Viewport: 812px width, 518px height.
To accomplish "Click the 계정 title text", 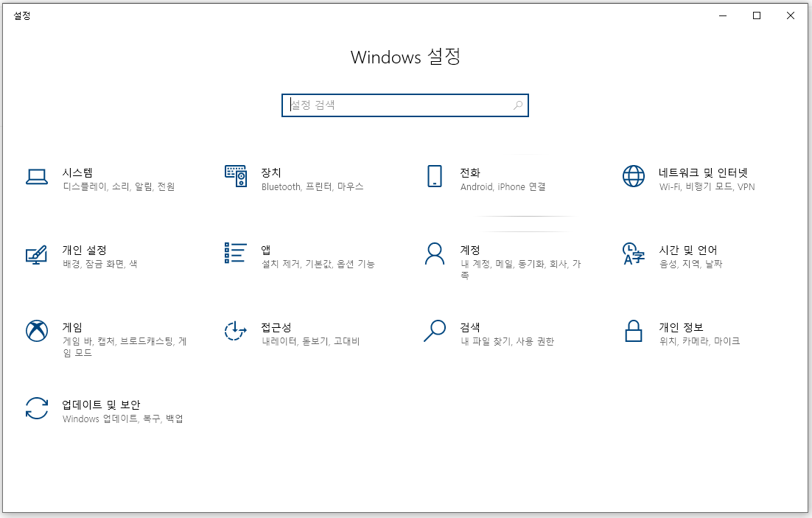I will coord(469,250).
